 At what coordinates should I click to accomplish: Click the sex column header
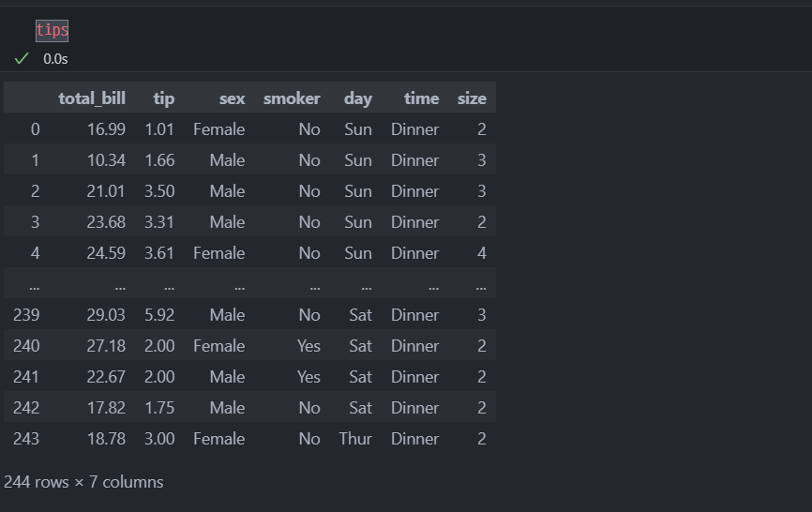(x=232, y=98)
